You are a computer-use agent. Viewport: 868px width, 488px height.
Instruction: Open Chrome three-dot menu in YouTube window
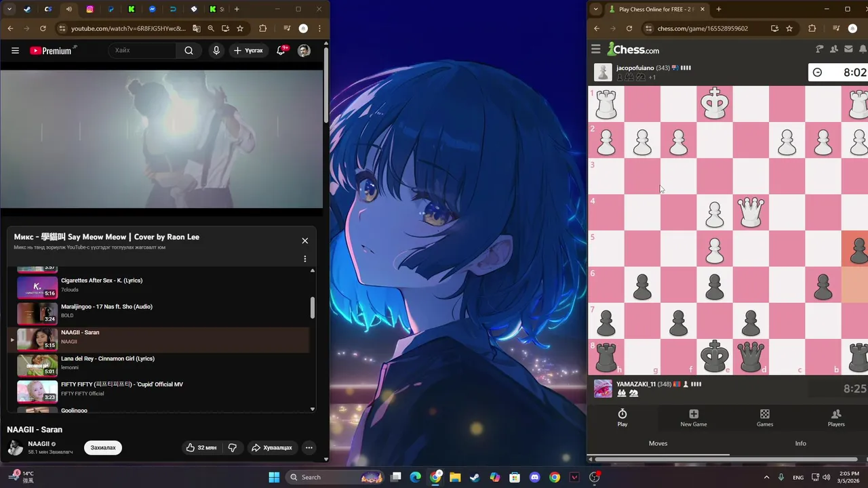pos(319,28)
